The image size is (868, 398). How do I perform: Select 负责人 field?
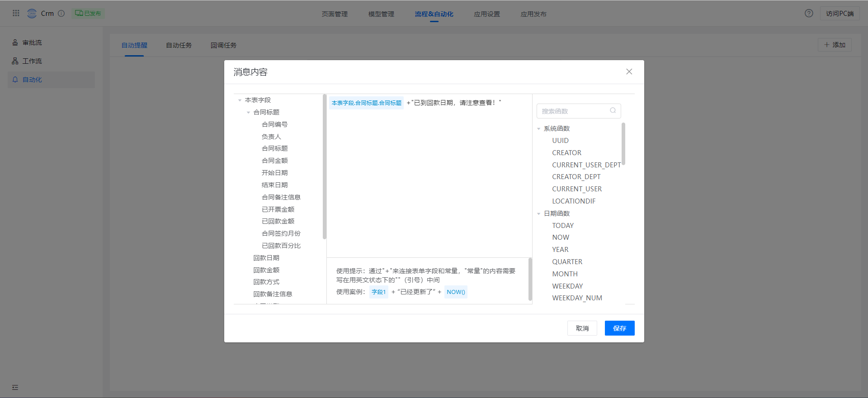coord(271,137)
